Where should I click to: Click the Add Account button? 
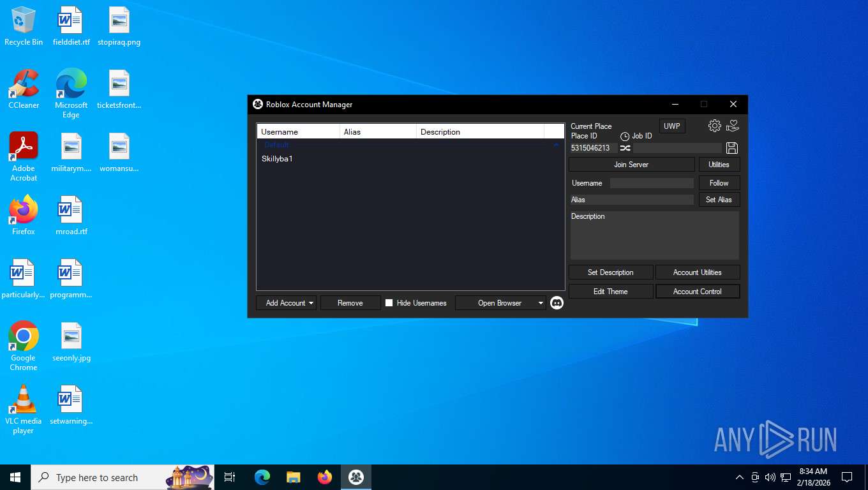pos(285,303)
